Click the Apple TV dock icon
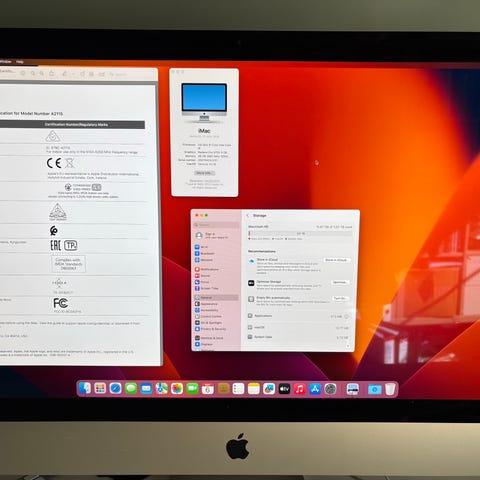Screen dimensions: 480x480 pyautogui.click(x=284, y=389)
